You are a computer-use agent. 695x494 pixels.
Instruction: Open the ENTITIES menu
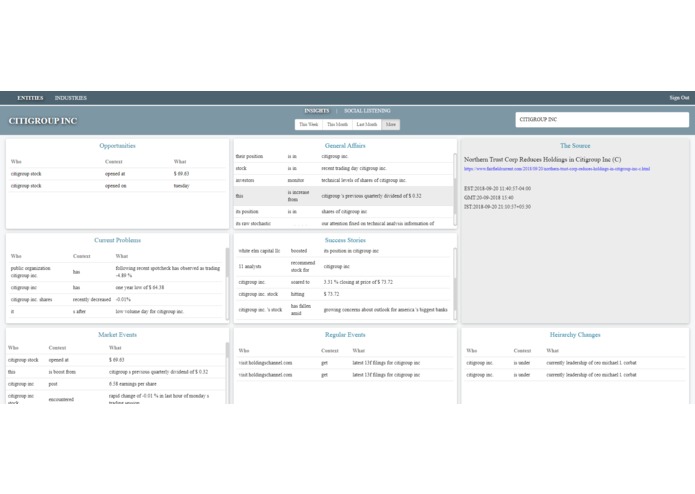tap(30, 98)
